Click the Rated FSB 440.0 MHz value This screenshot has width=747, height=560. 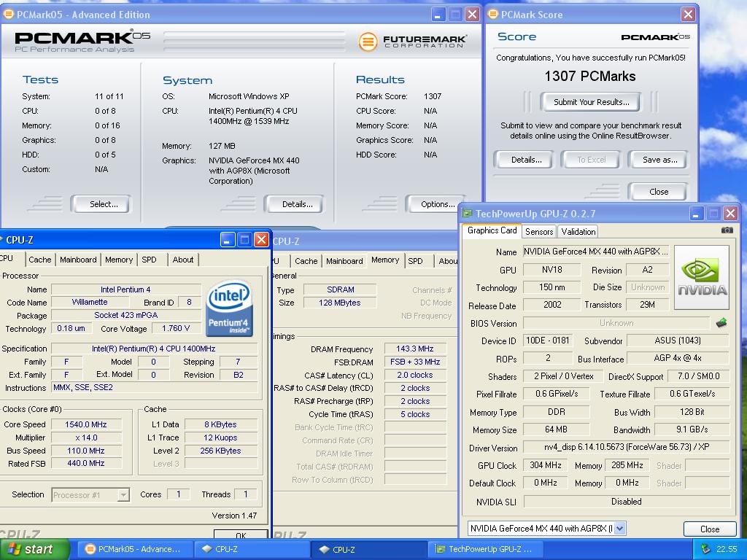(86, 463)
